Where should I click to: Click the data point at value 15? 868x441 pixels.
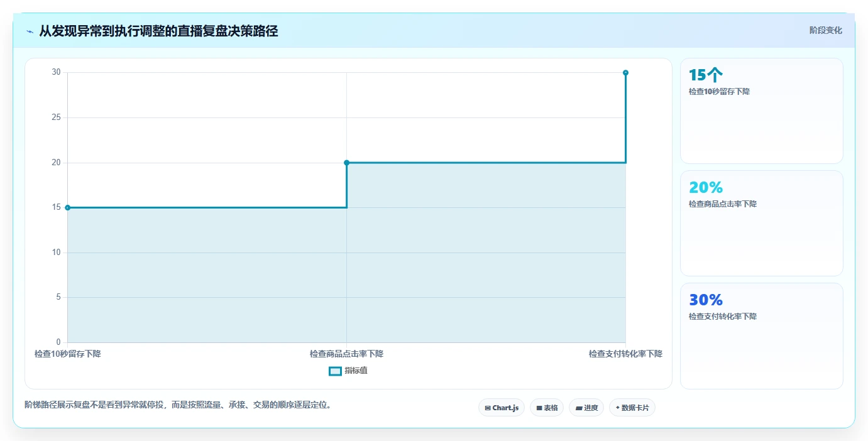67,207
